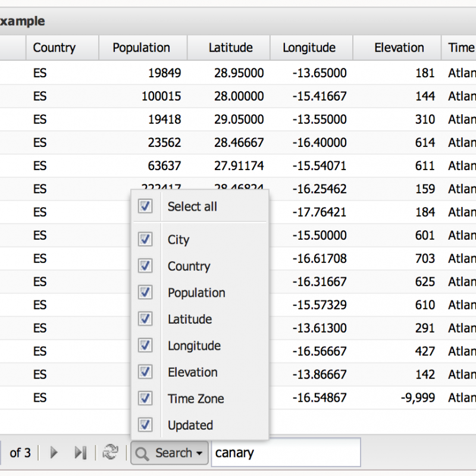
Task: Refresh the table data
Action: (110, 452)
